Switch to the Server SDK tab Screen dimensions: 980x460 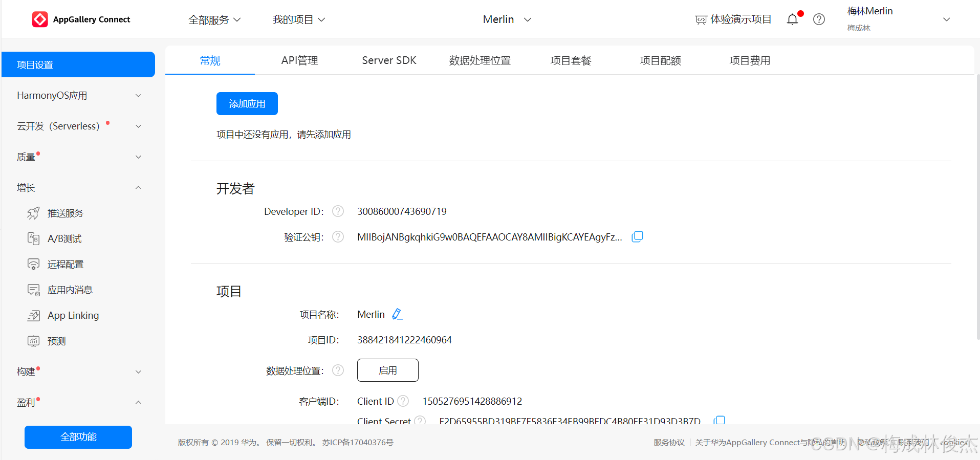pyautogui.click(x=389, y=60)
